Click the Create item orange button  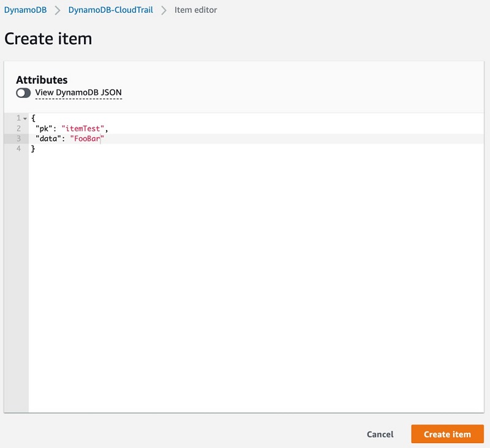coord(447,434)
